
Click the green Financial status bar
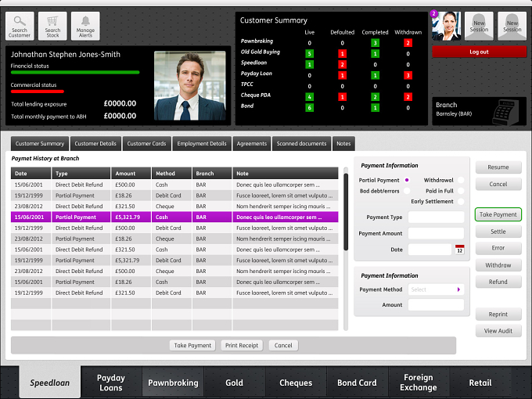(75, 72)
